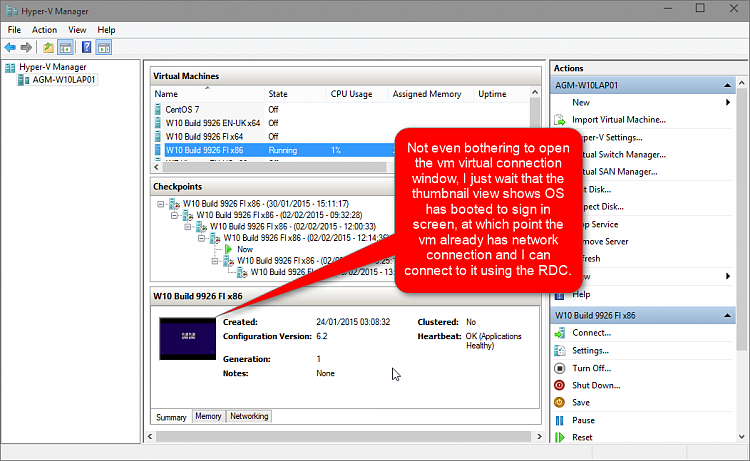Screen dimensions: 750x461
Task: Switch to the Memory tab
Action: pyautogui.click(x=208, y=417)
